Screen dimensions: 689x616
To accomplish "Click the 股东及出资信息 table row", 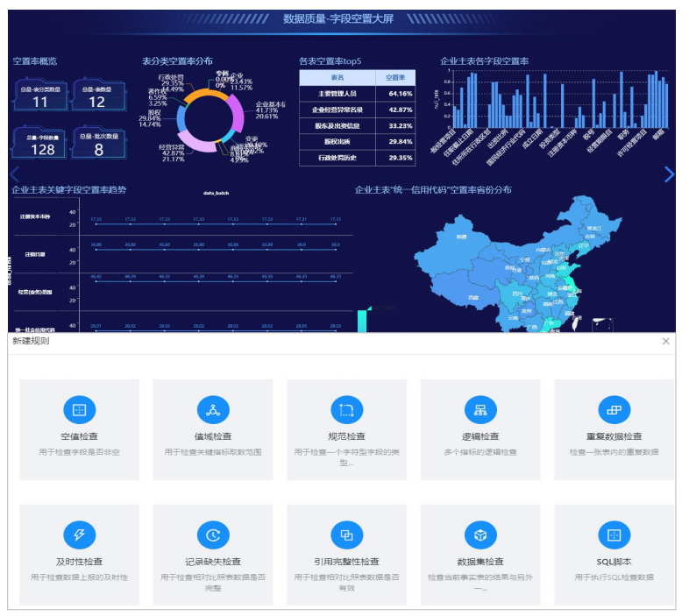I will coord(358,125).
